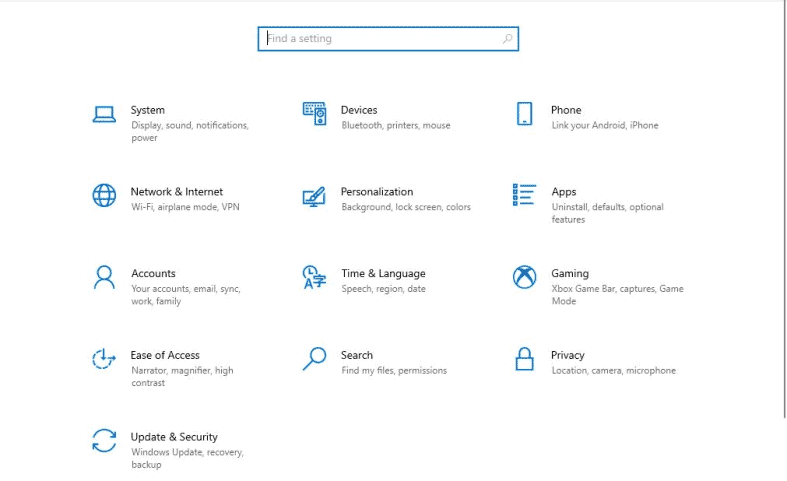Select the Search magnifier category icon
The width and height of the screenshot is (787, 481).
tap(314, 358)
